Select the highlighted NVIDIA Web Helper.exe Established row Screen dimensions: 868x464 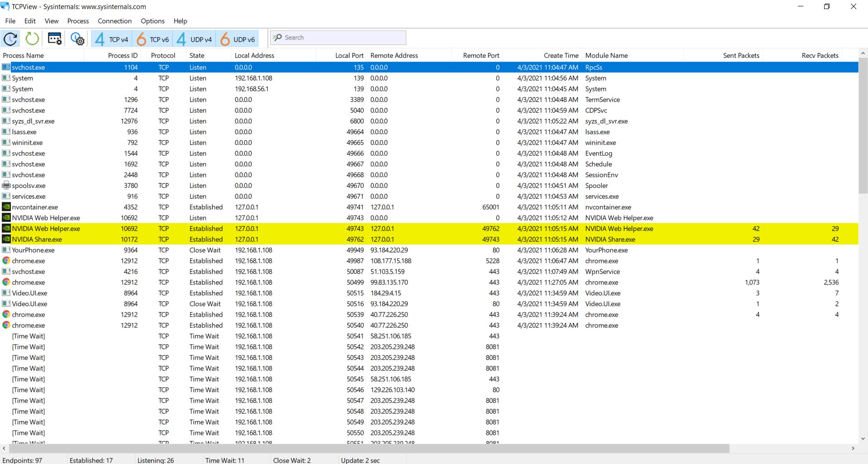pyautogui.click(x=429, y=229)
